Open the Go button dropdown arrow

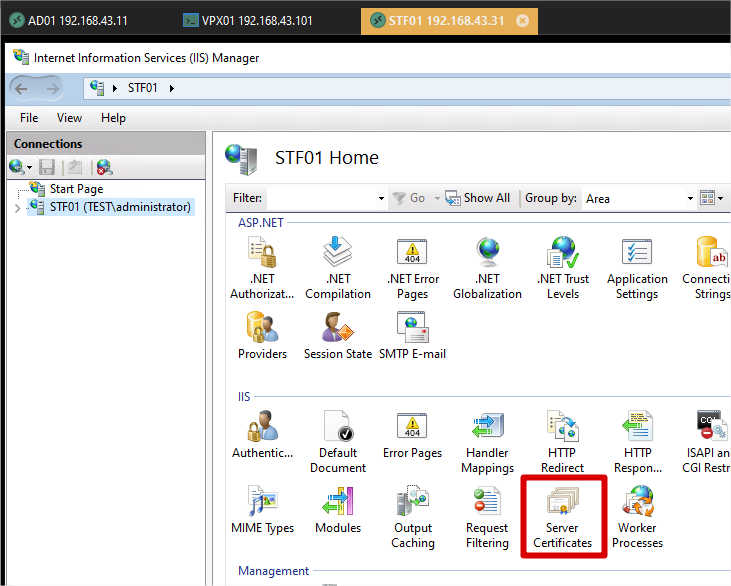(x=437, y=198)
